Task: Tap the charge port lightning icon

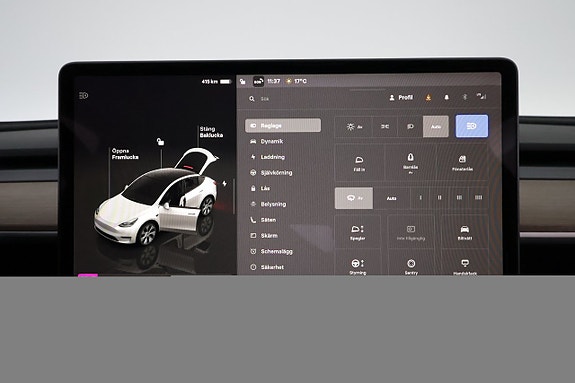Action: pos(224,183)
